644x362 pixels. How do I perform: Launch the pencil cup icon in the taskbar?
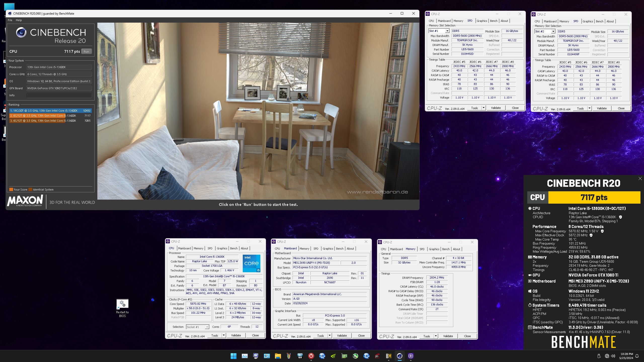tap(289, 356)
